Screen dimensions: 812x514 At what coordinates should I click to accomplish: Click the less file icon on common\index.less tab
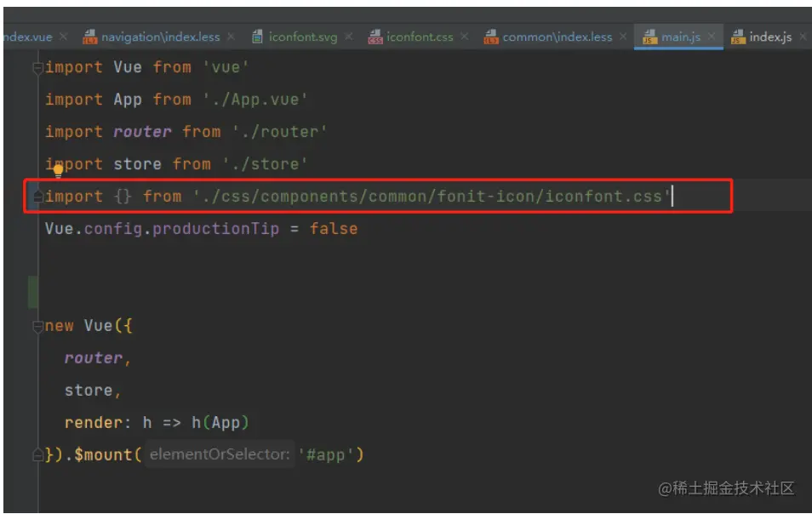[x=491, y=37]
